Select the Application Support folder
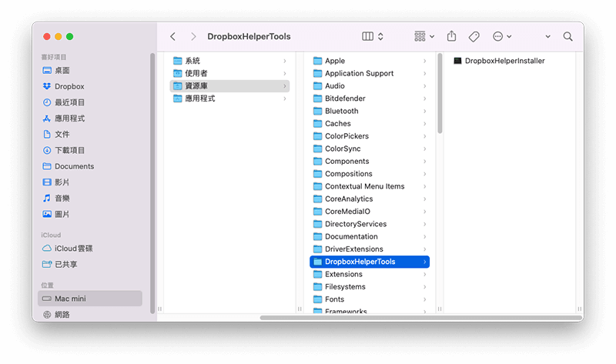This screenshot has height=364, width=616. [370, 73]
